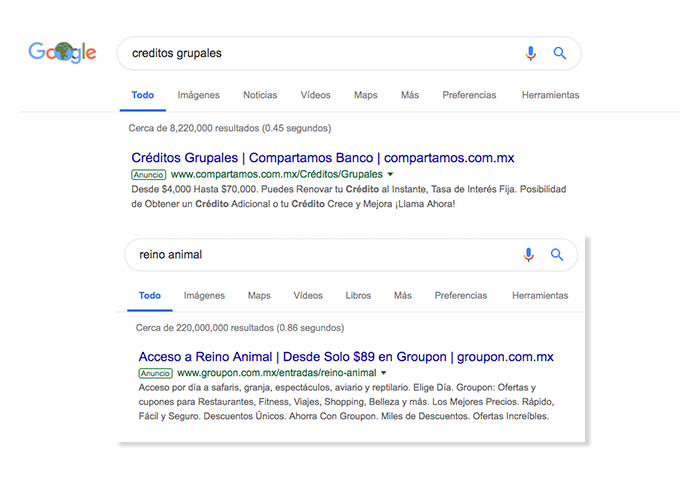700x495 pixels.
Task: Click magnifier icon in creditos grupales search bar
Action: click(x=560, y=53)
